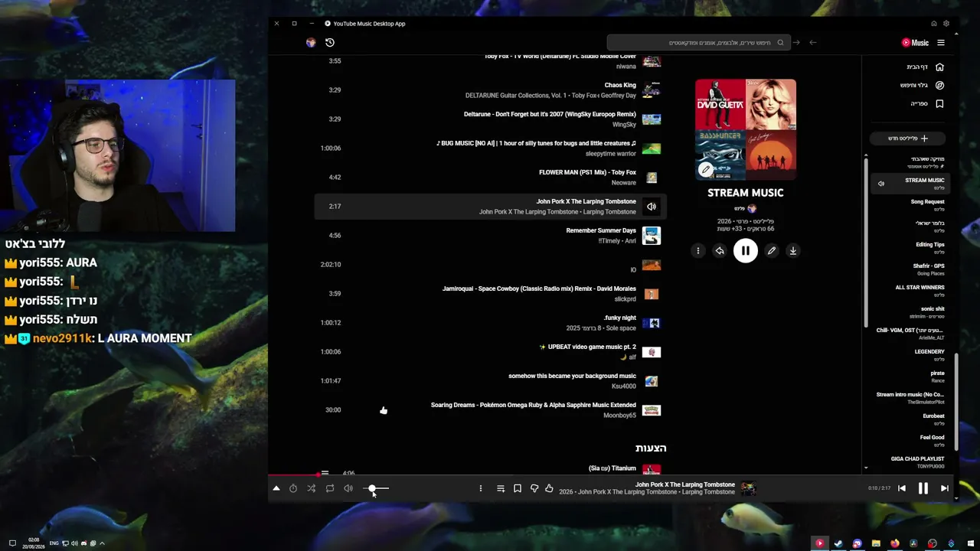The width and height of the screenshot is (980, 551).
Task: Play UPBEAT video game music pt. 2
Action: pos(490,352)
